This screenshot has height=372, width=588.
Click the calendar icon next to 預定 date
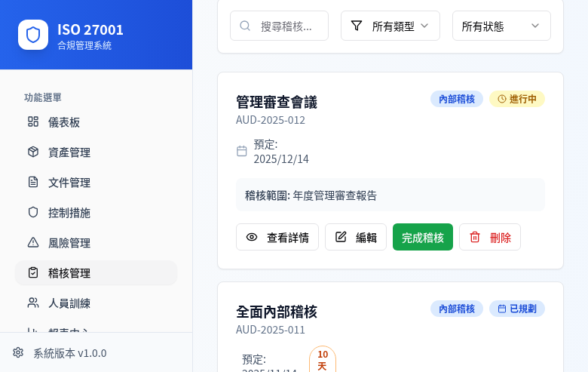point(242,151)
